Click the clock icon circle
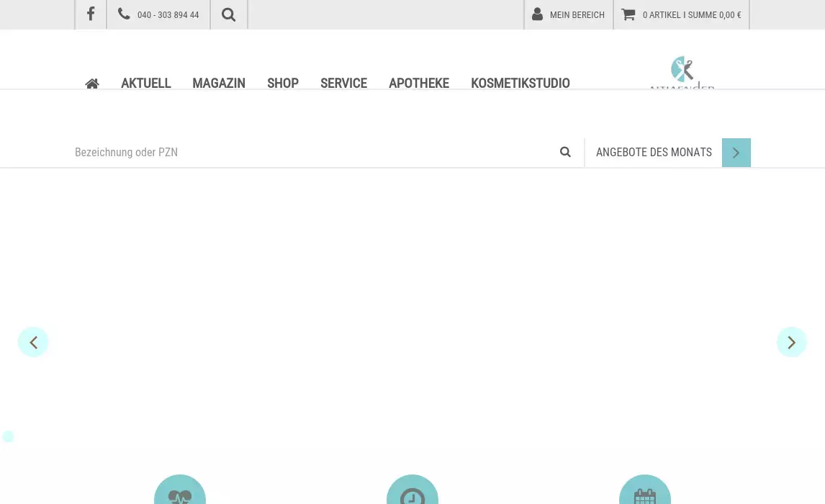This screenshot has height=504, width=825. [412, 493]
